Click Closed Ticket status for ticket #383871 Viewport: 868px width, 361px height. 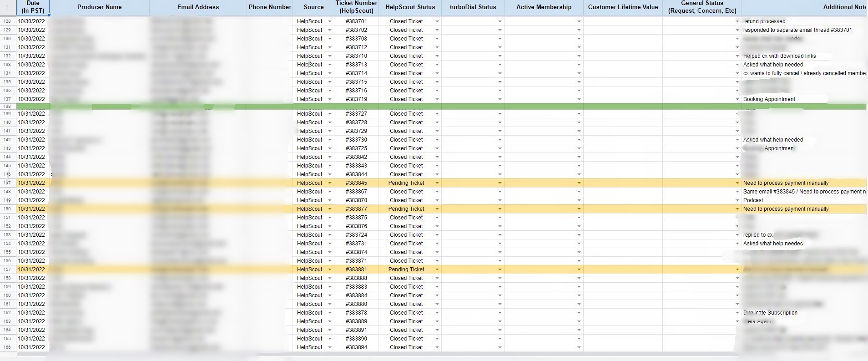[406, 261]
